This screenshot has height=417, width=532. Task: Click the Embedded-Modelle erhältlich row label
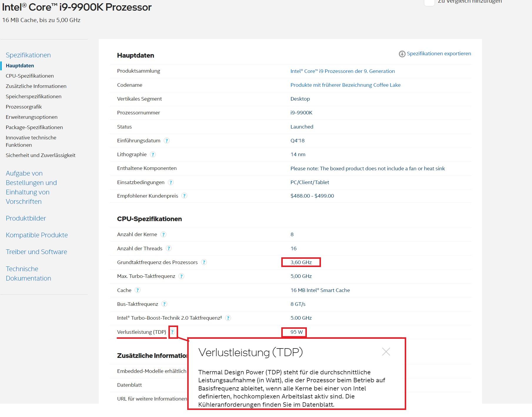coord(152,371)
